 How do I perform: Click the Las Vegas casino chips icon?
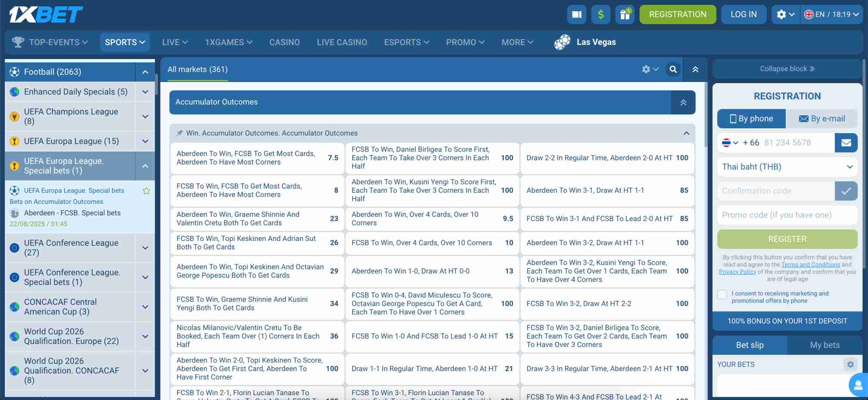pyautogui.click(x=562, y=42)
